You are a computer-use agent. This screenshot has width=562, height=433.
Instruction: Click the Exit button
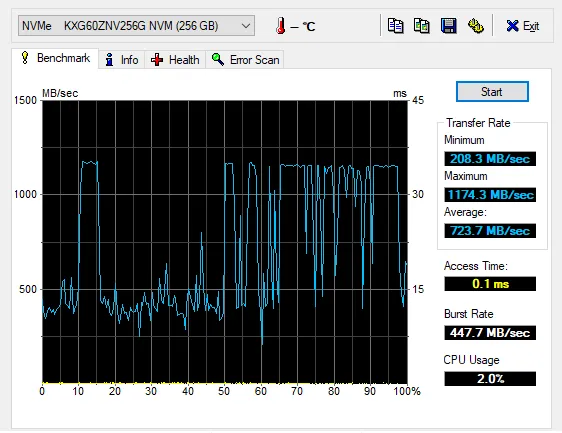point(523,26)
